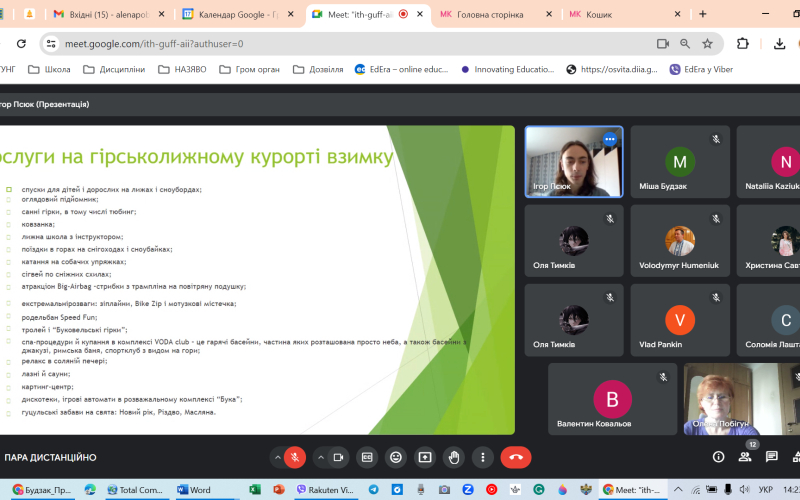Open Rakuten Viber in taskbar
This screenshot has width=800, height=500.
pos(326,490)
